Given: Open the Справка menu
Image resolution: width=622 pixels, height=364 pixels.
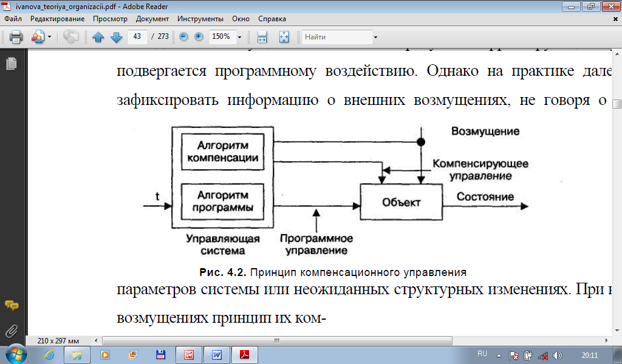Looking at the screenshot, I should 272,19.
